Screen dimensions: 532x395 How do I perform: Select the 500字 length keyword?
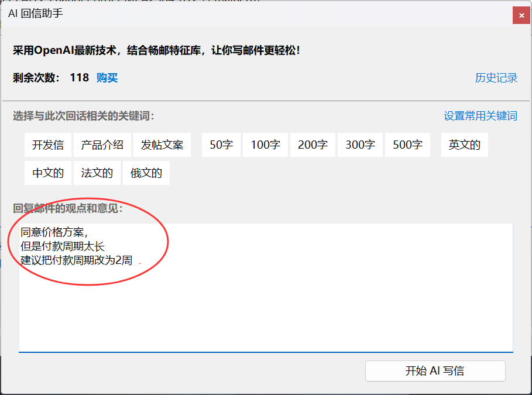click(x=408, y=145)
